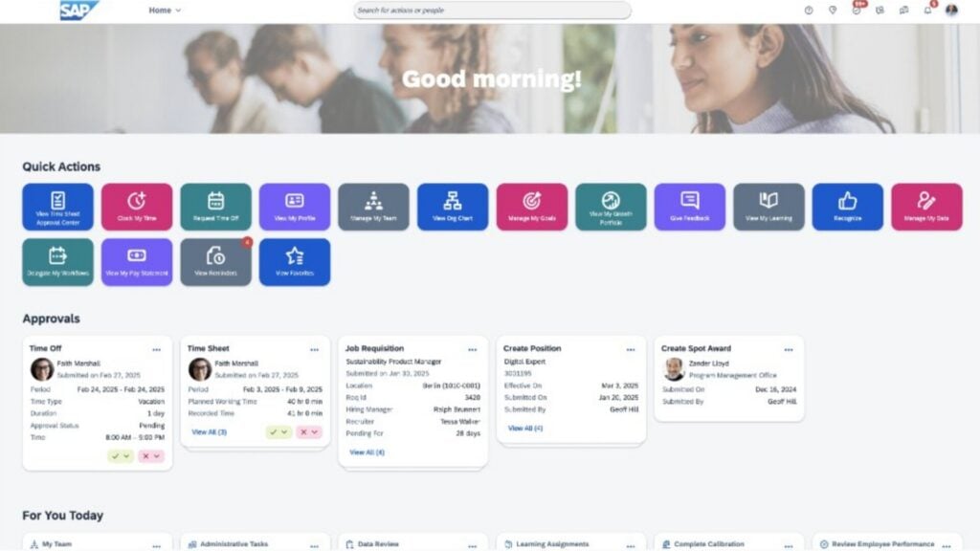
Task: Expand the Time Off approve dropdown chevron
Action: pyautogui.click(x=127, y=456)
